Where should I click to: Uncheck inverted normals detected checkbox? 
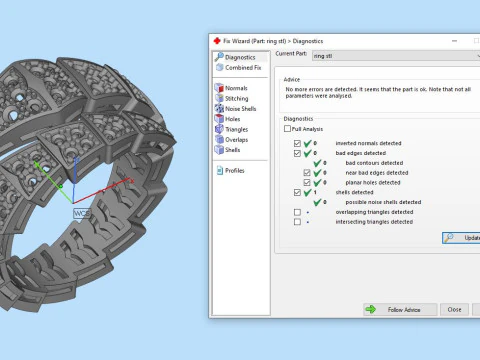[297, 143]
